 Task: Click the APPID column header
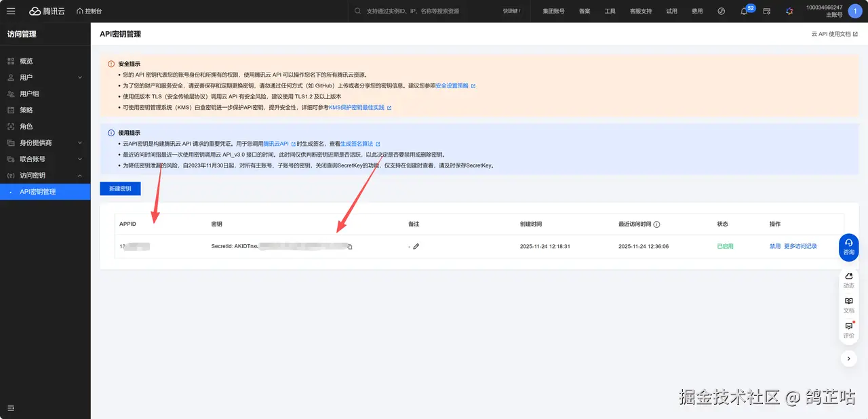click(x=128, y=224)
